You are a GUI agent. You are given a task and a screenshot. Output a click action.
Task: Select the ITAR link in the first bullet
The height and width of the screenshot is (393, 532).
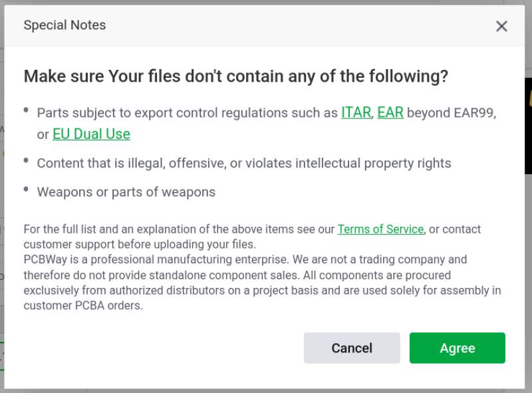tap(354, 112)
